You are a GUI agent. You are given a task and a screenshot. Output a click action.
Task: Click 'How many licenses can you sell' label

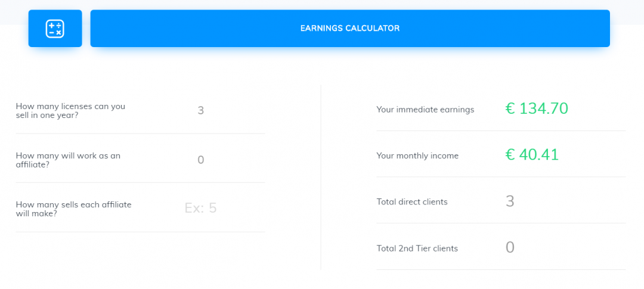70,110
